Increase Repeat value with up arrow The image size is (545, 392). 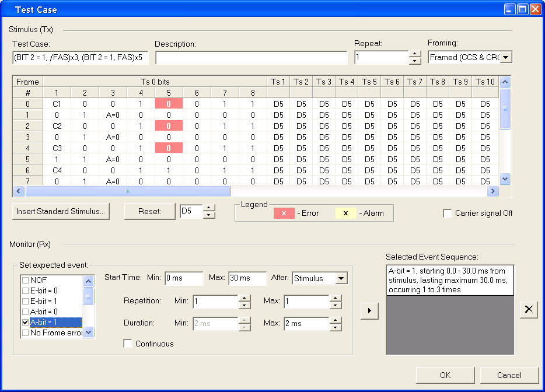coord(415,54)
